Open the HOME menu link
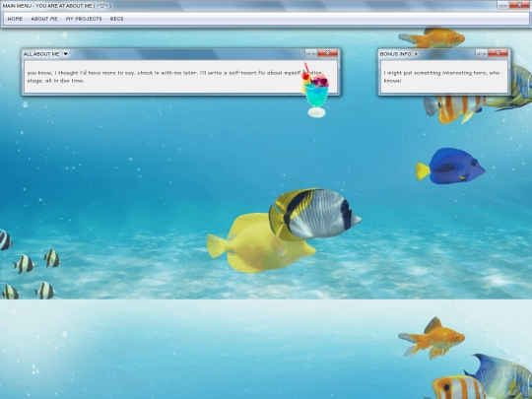 click(15, 19)
